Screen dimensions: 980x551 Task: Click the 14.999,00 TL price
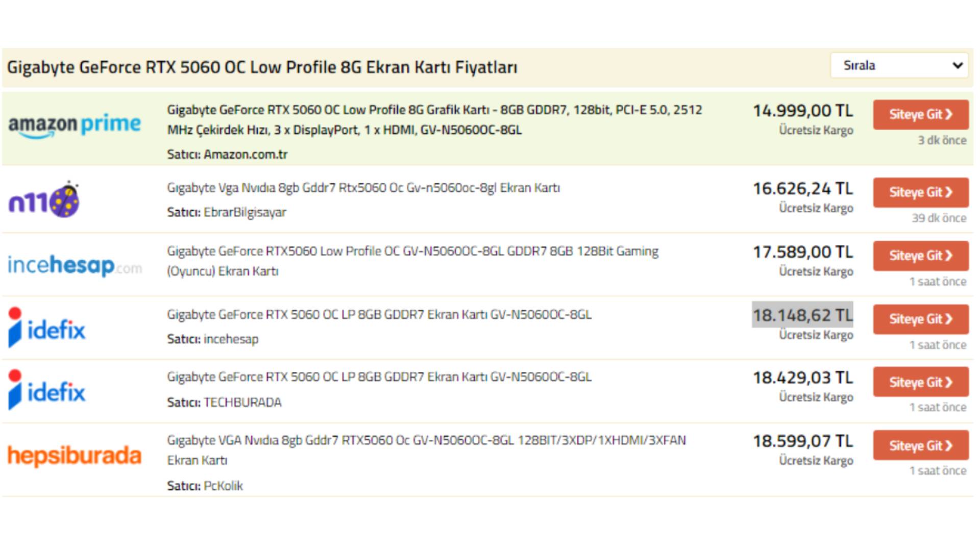[803, 111]
